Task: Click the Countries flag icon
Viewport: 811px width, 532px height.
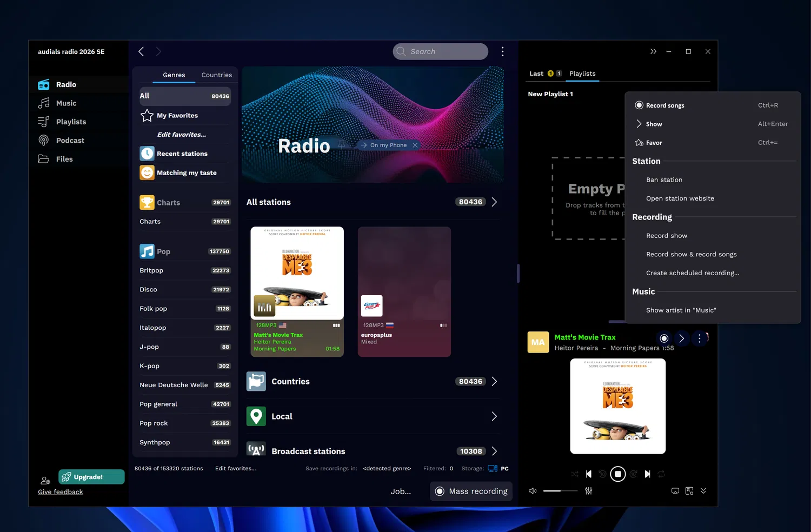Action: click(256, 381)
